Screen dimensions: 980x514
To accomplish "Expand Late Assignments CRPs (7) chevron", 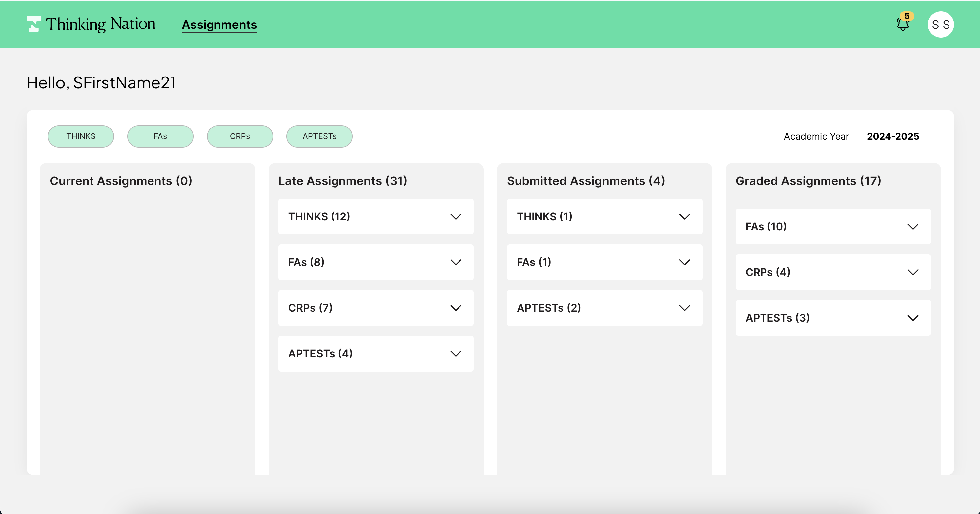I will tap(456, 308).
